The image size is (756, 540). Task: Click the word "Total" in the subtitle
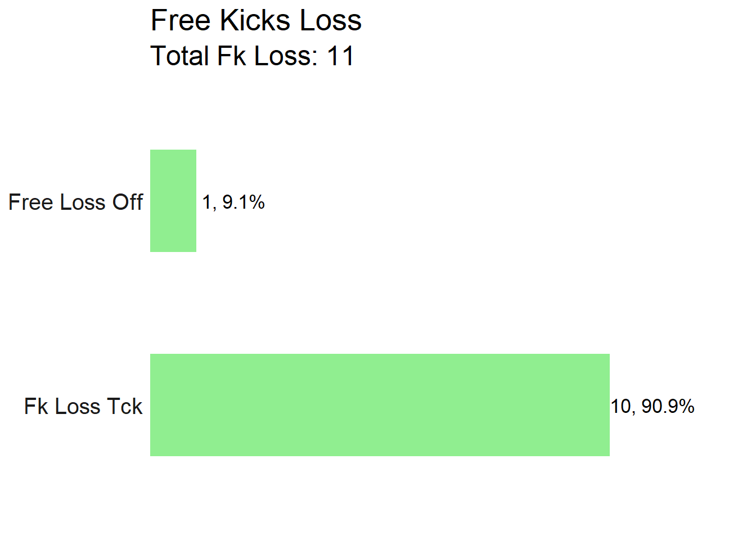coord(180,56)
